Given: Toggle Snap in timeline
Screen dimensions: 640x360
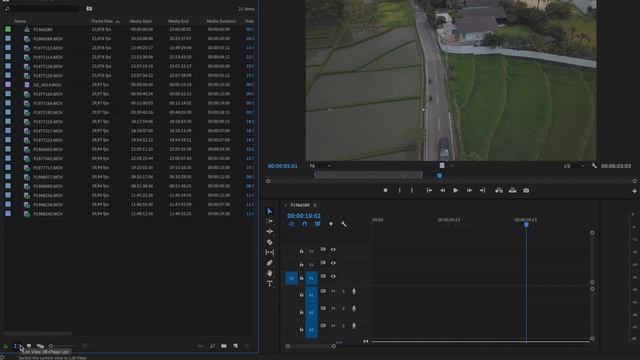Looking at the screenshot, I should click(x=304, y=224).
